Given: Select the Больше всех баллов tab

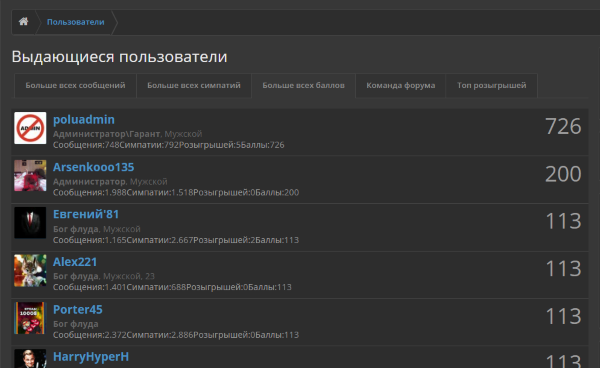Looking at the screenshot, I should [303, 85].
